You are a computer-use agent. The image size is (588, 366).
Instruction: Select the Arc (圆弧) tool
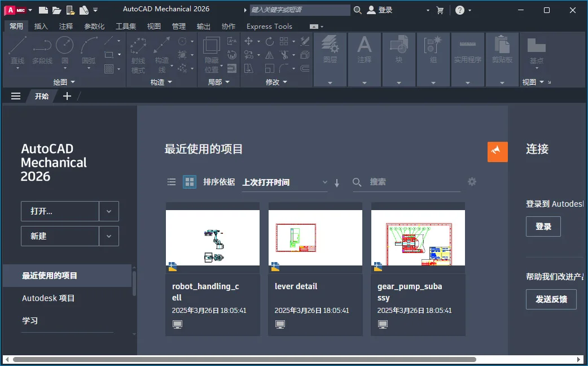[x=89, y=53]
